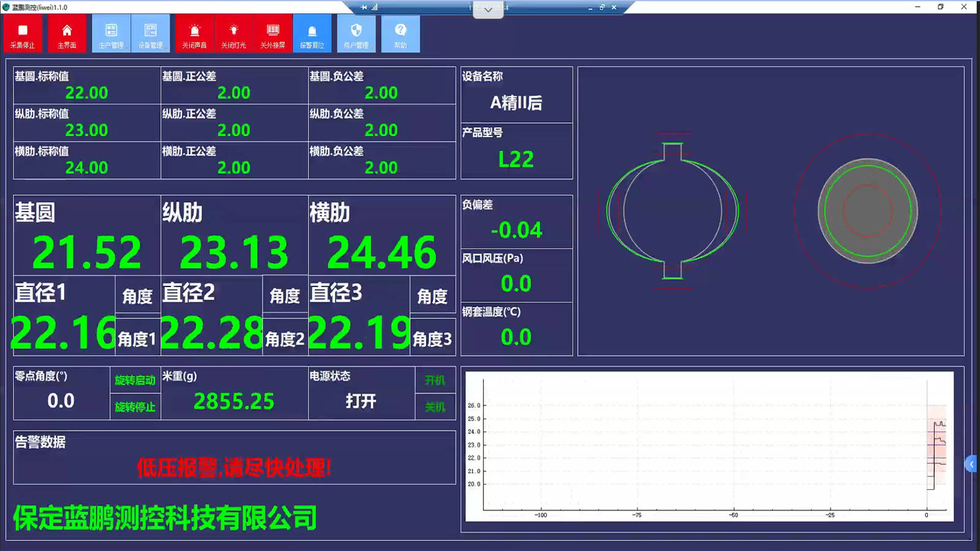
Task: Expand the 设备管理 dropdown menu
Action: point(150,34)
